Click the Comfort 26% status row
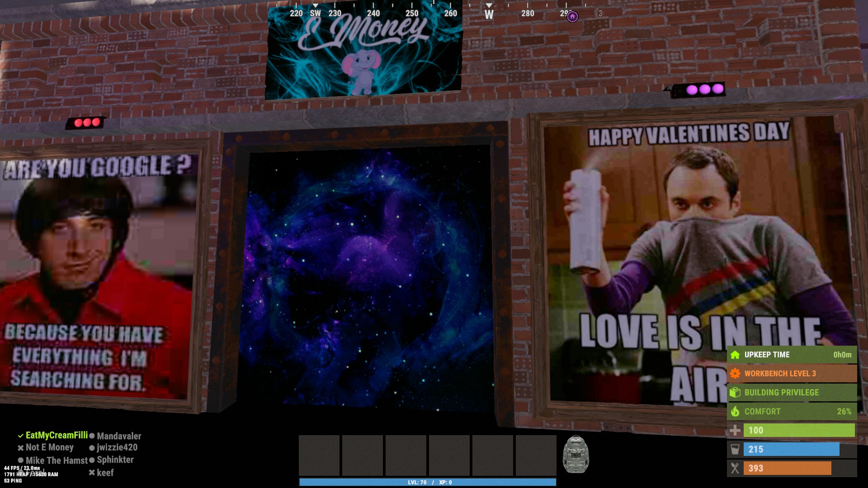 tap(792, 411)
